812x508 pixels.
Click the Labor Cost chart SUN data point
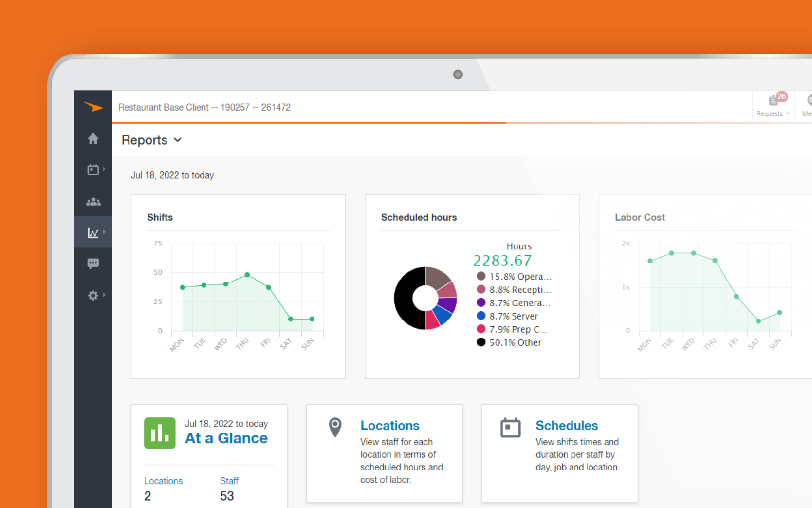pyautogui.click(x=779, y=313)
